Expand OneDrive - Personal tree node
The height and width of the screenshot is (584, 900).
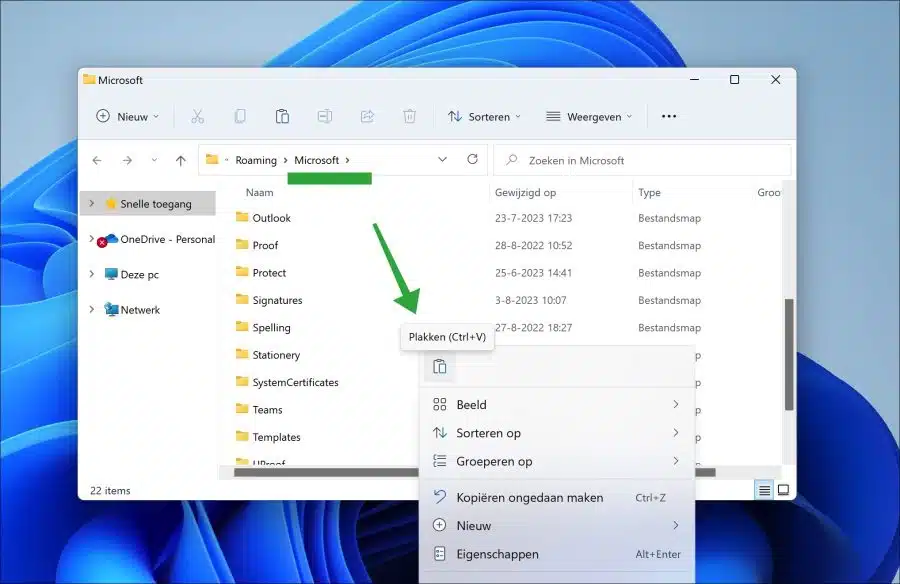pyautogui.click(x=92, y=238)
